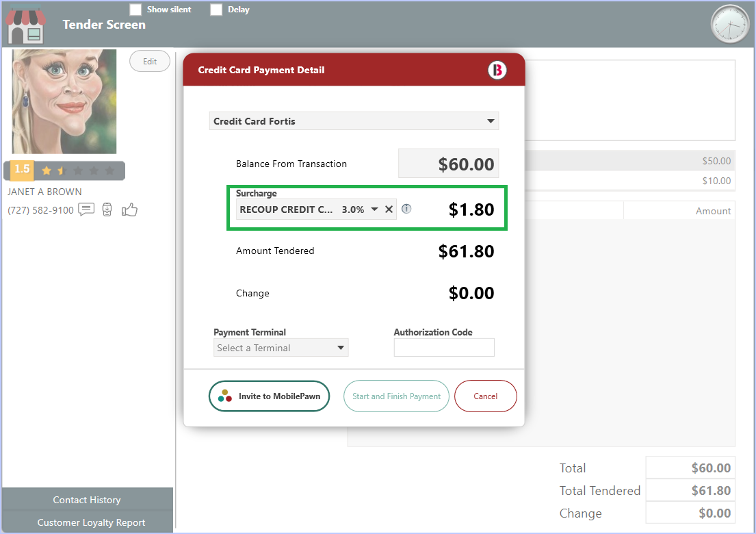Image resolution: width=756 pixels, height=534 pixels.
Task: Clear the surcharge with the X icon
Action: click(x=389, y=209)
